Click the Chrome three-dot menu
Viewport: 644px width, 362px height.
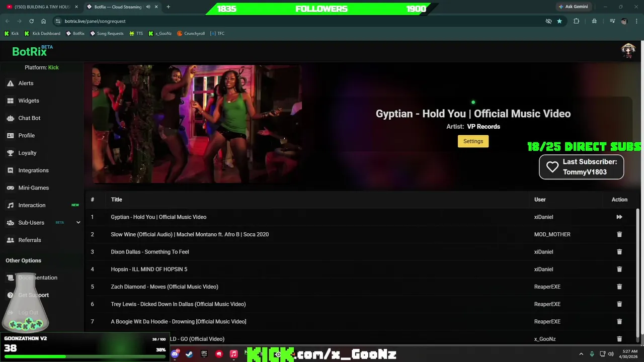point(636,21)
